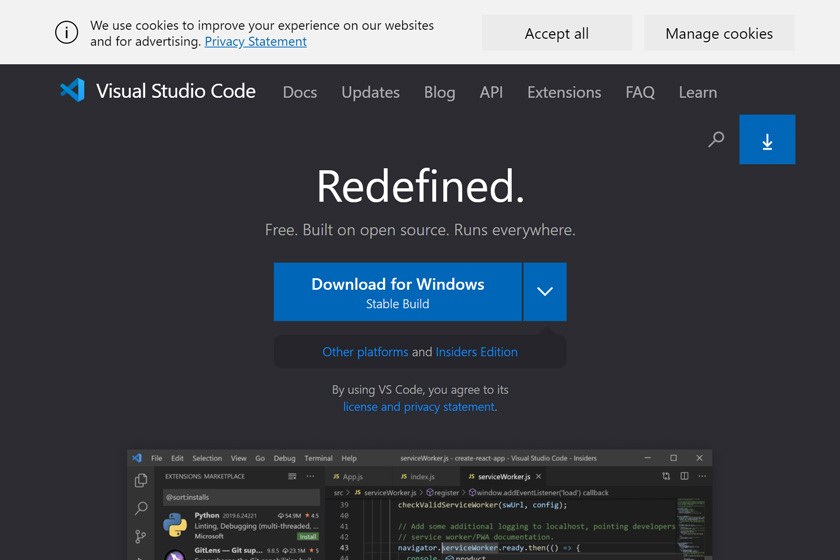Click the cookie banner info icon
Image resolution: width=840 pixels, height=560 pixels.
coord(66,33)
